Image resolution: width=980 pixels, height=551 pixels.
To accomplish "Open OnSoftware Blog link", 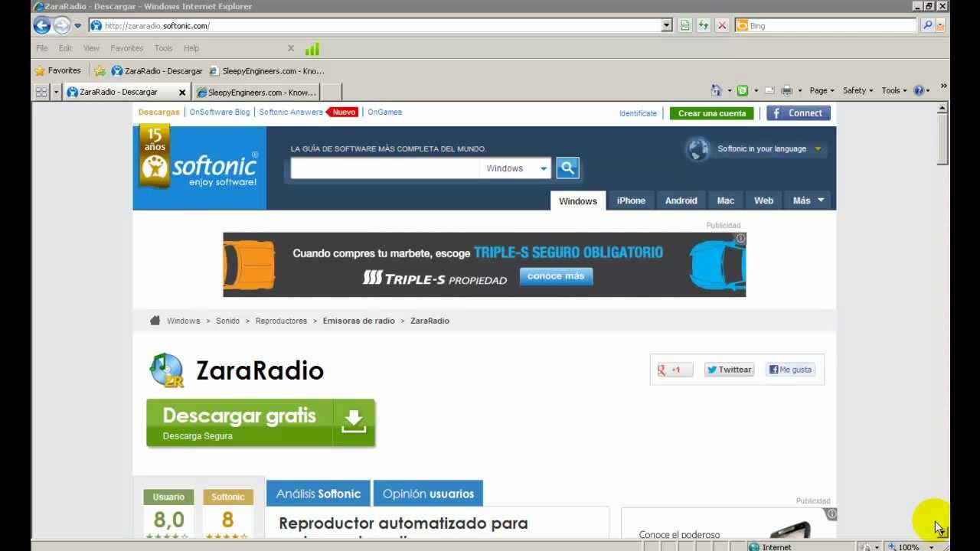I will [x=220, y=112].
